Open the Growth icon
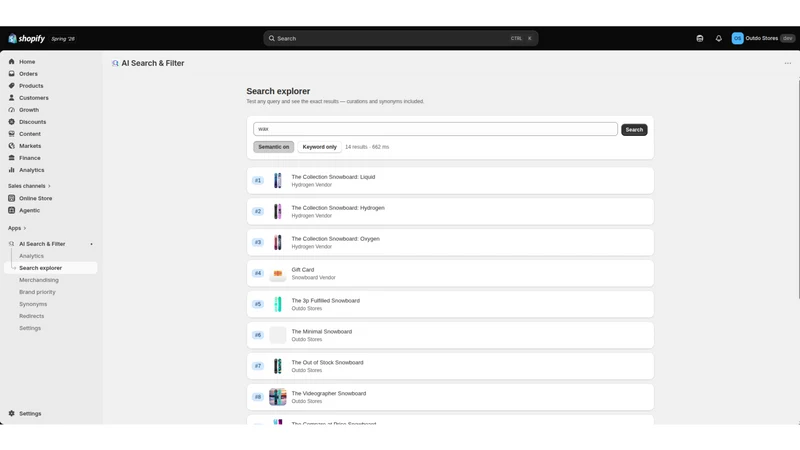Viewport: 800px width, 450px height. coord(12,110)
